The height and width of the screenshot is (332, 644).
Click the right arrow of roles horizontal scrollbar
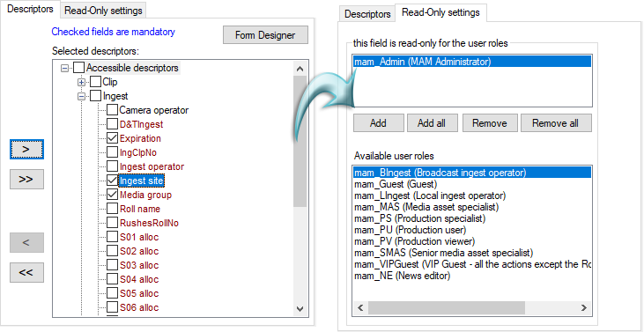(x=583, y=308)
